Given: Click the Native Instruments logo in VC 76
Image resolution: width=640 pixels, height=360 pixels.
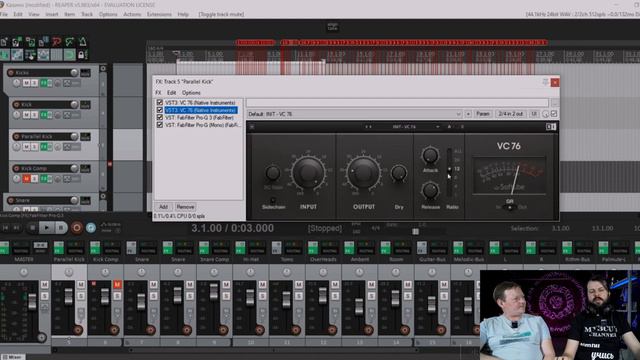Looking at the screenshot, I should pos(551,127).
